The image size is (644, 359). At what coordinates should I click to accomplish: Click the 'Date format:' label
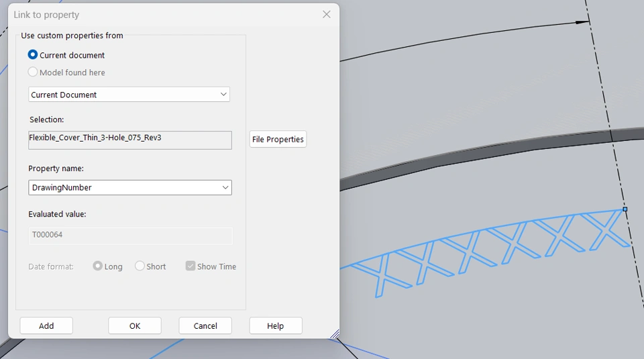[x=51, y=266]
